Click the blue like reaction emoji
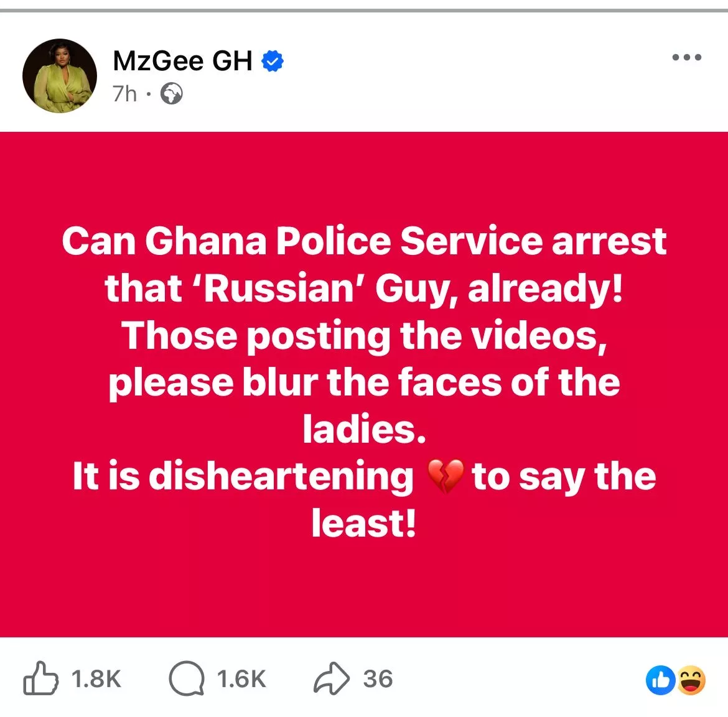Screen dimensions: 728x717 pos(661,680)
